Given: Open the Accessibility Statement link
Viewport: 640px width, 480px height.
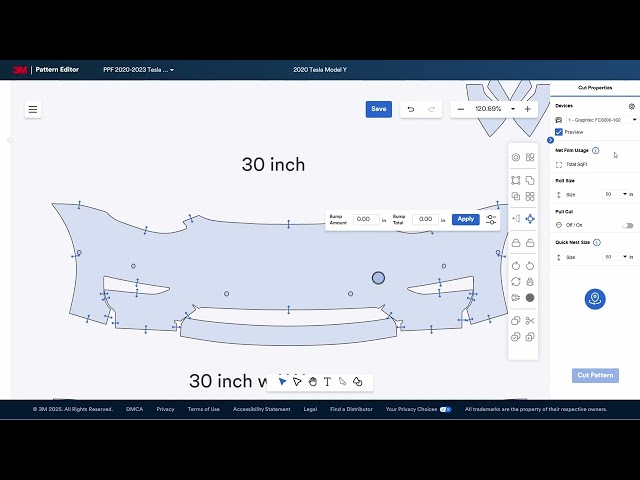Looking at the screenshot, I should click(262, 409).
